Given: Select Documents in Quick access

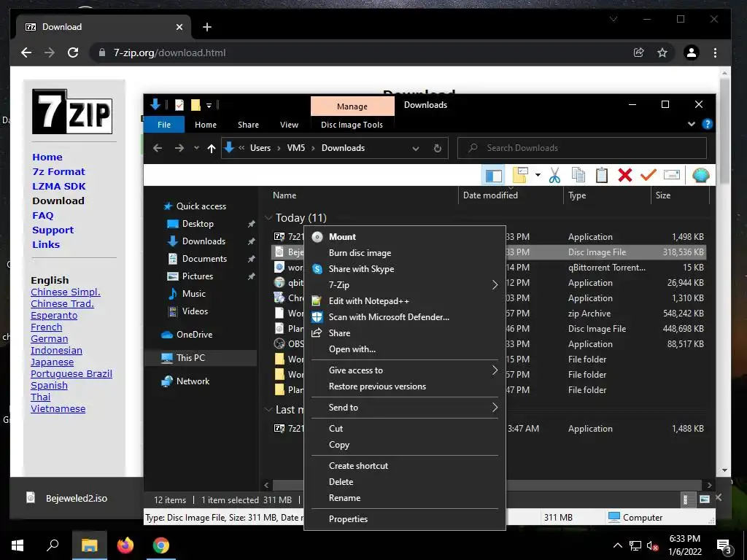Looking at the screenshot, I should coord(204,259).
